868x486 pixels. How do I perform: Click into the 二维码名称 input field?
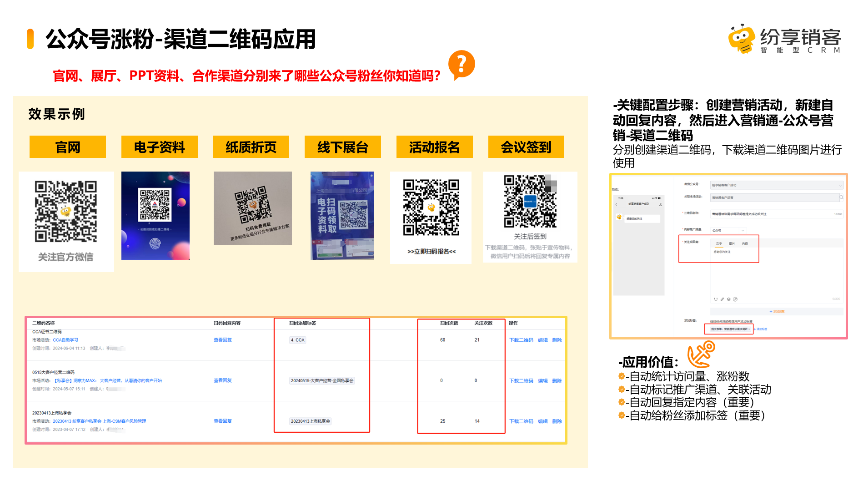pos(777,214)
